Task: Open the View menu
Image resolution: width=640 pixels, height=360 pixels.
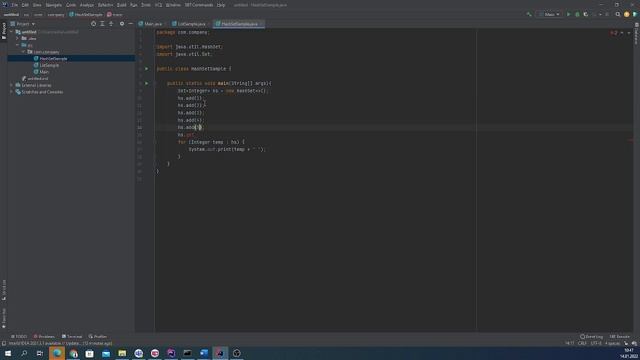Action: [37, 5]
